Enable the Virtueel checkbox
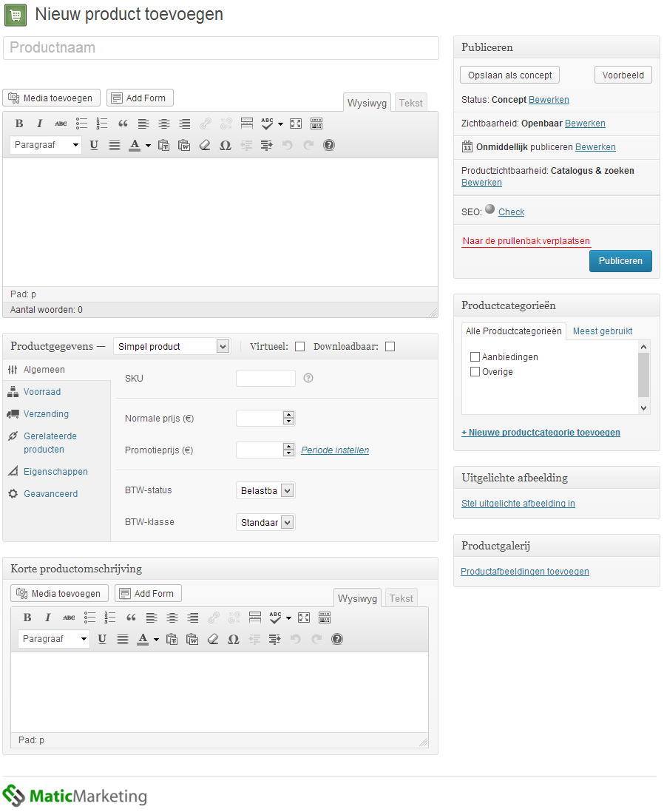The width and height of the screenshot is (664, 812). tap(299, 347)
